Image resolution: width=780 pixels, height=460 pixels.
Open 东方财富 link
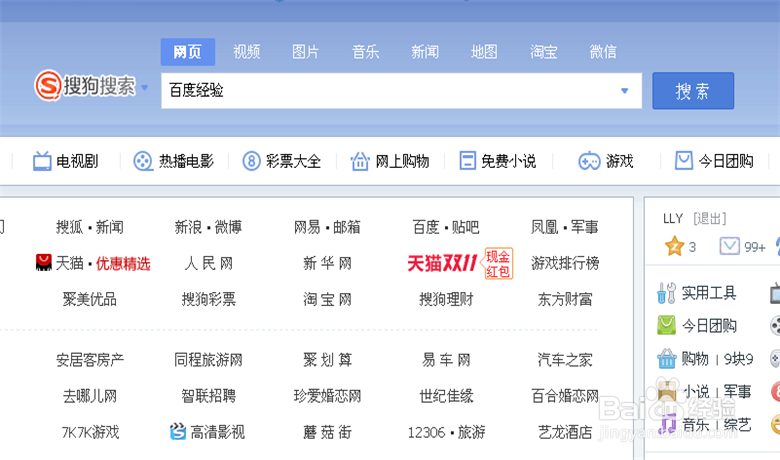565,299
